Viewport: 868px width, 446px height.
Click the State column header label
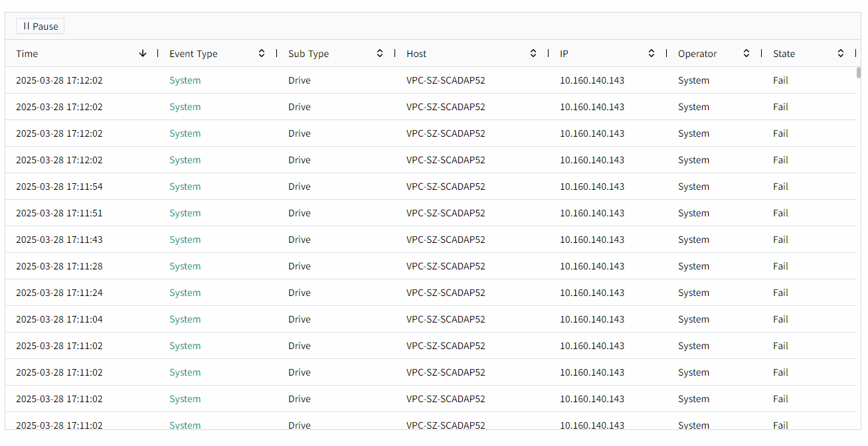[784, 54]
